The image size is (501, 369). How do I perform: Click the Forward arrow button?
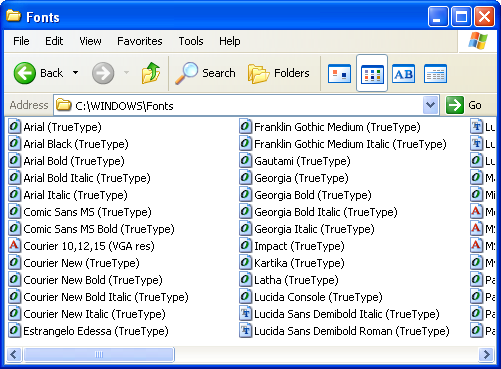[103, 73]
